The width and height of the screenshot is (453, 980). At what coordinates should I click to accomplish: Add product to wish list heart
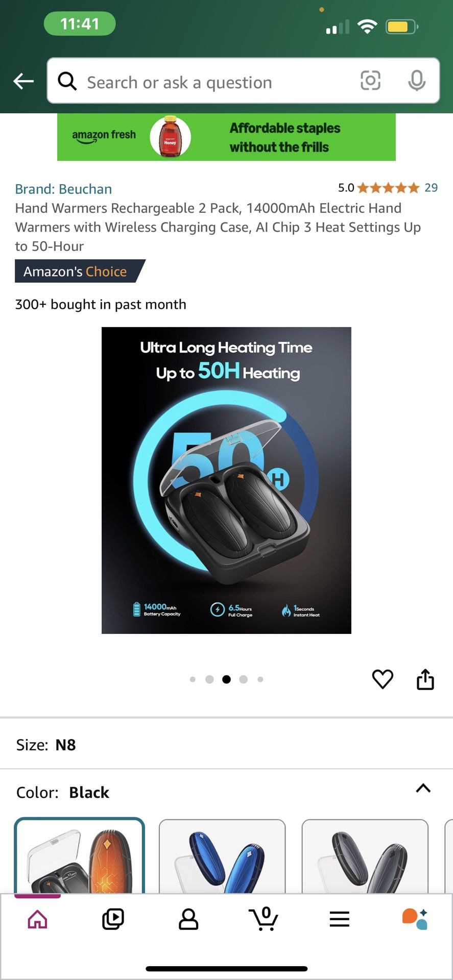[x=383, y=679]
